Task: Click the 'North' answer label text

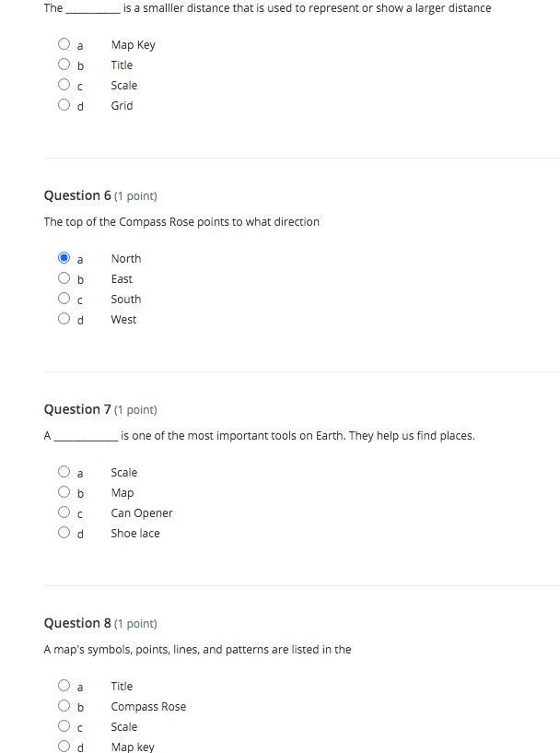Action: [126, 259]
